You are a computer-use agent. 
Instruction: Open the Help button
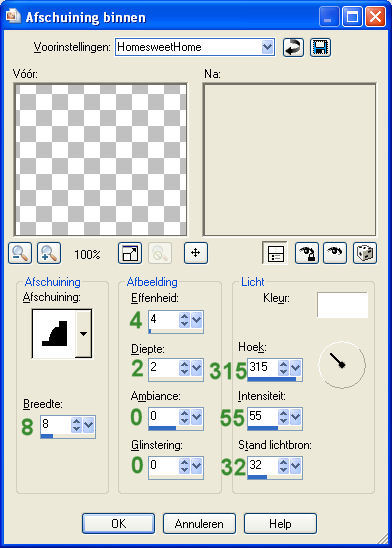click(280, 524)
